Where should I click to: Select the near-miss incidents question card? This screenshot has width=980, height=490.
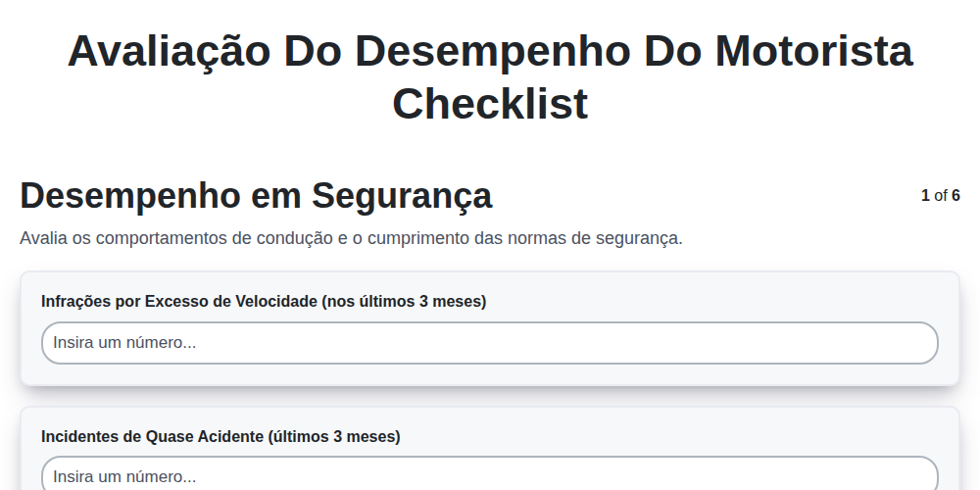pos(489,448)
